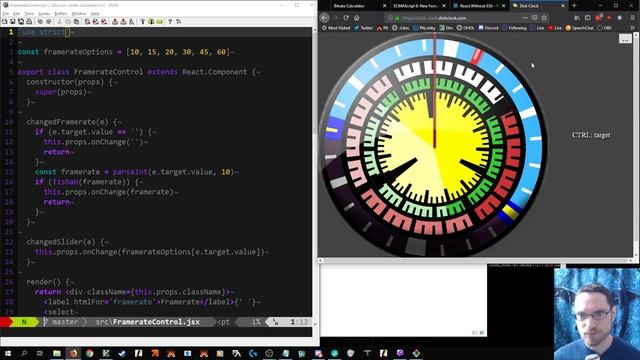Open the Windows Start menu
The image size is (640, 360).
tap(7, 353)
